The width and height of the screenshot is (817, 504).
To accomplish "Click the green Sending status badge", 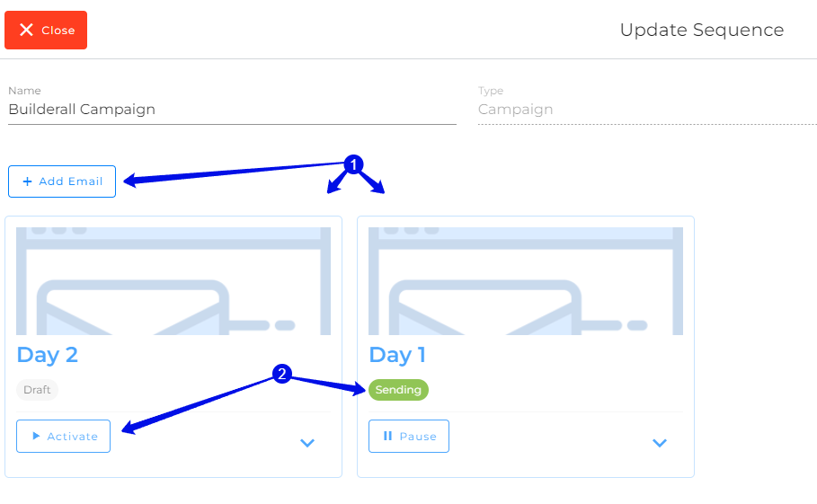I will click(x=398, y=390).
